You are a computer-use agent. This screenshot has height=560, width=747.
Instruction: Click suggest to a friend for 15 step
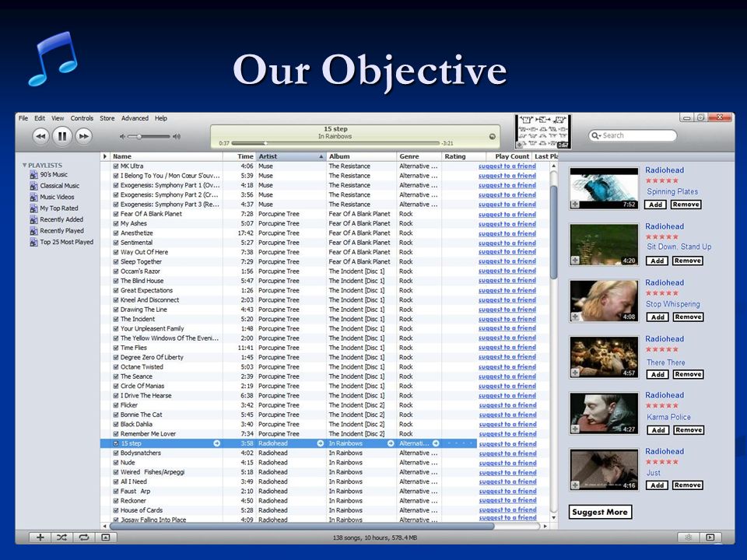pyautogui.click(x=507, y=444)
